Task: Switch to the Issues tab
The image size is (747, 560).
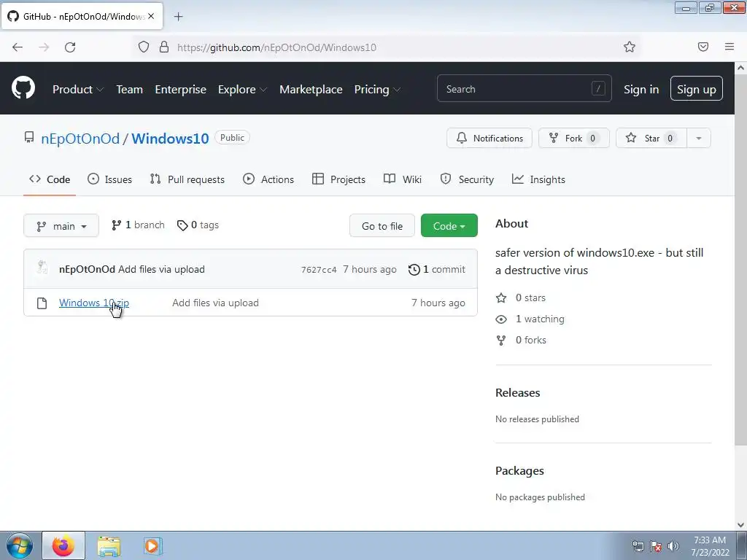Action: coord(109,179)
